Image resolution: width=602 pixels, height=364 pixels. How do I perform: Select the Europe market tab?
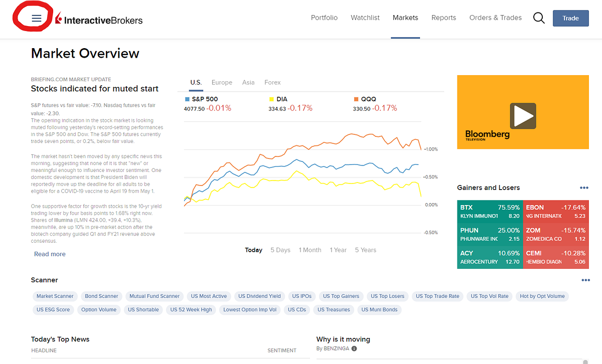[222, 82]
